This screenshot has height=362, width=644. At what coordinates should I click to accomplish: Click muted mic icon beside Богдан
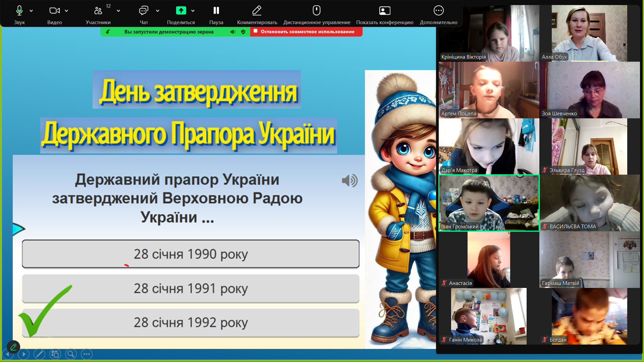pyautogui.click(x=545, y=340)
